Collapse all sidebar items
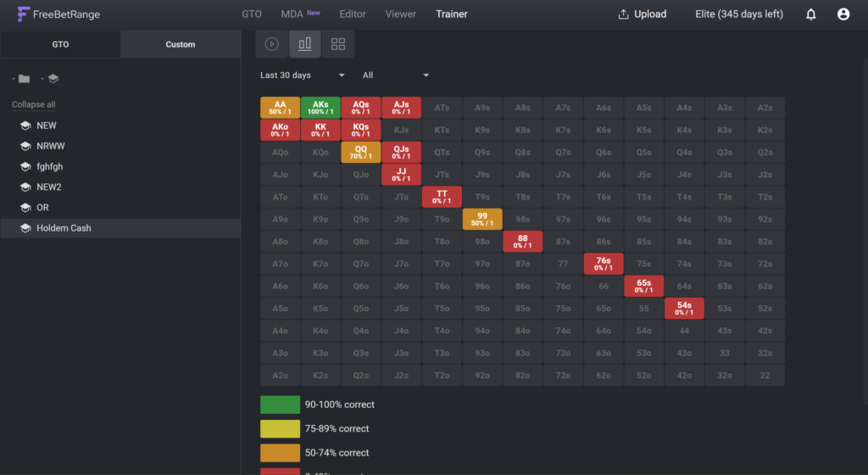The width and height of the screenshot is (868, 475). coord(34,104)
